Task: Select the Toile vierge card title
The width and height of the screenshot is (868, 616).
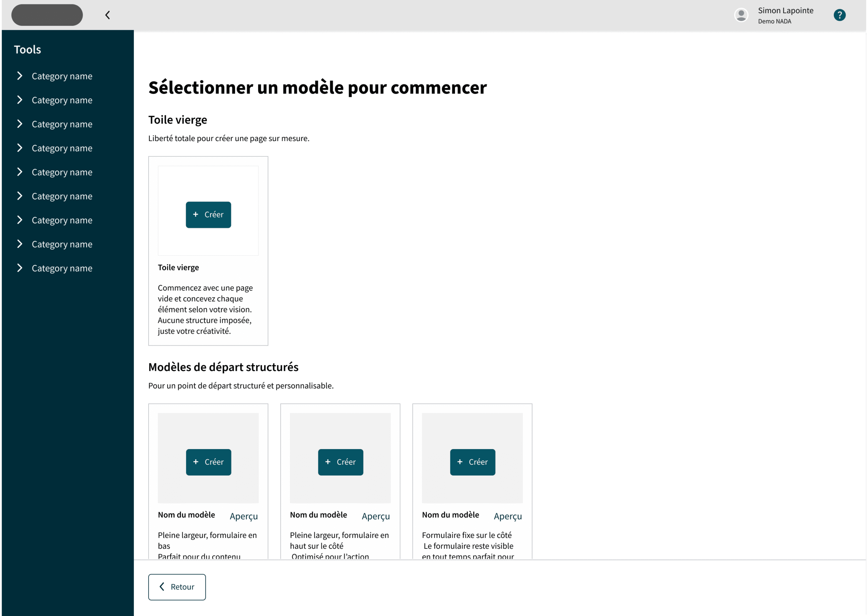Action: click(x=178, y=267)
